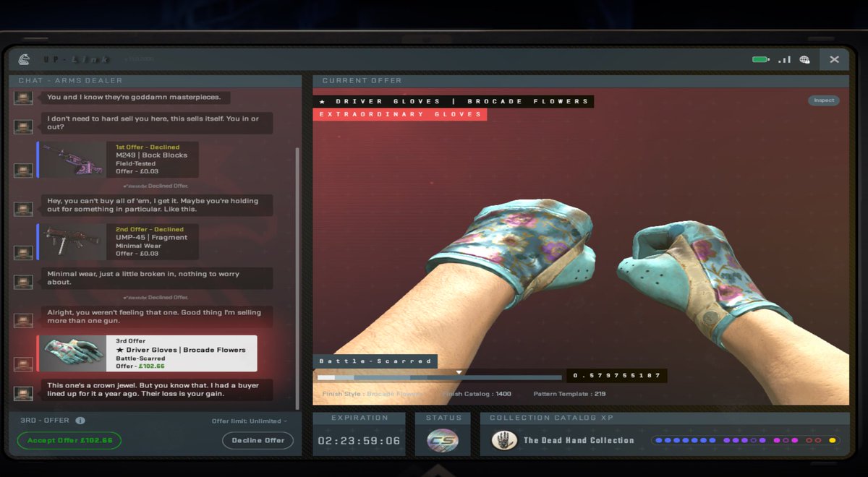The height and width of the screenshot is (477, 868).
Task: Click the CS status badge icon
Action: click(443, 439)
